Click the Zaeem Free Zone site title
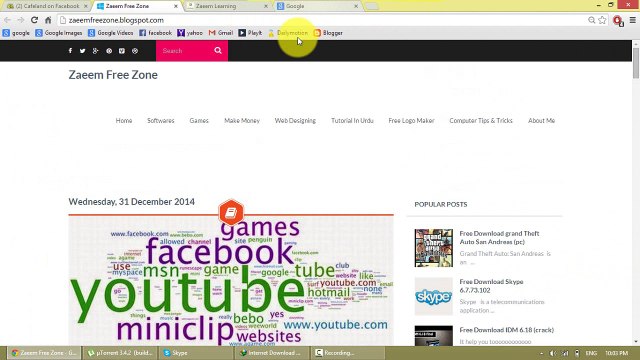 [x=113, y=75]
